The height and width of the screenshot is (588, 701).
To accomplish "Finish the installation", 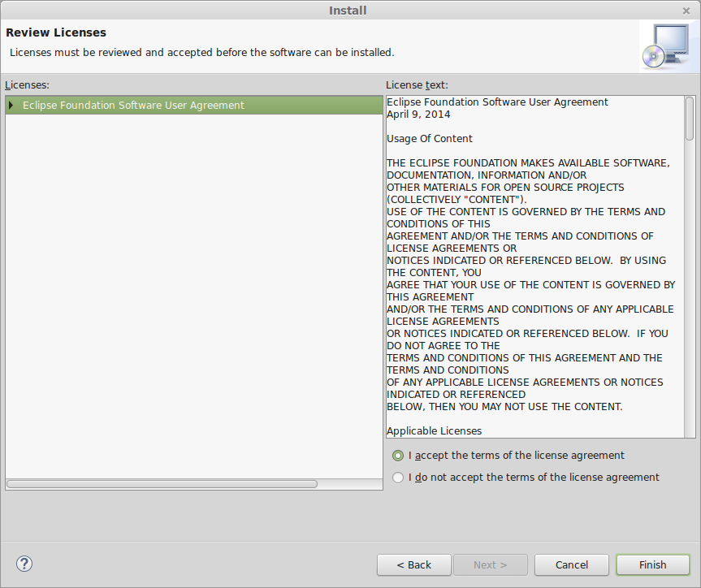I will (x=653, y=564).
